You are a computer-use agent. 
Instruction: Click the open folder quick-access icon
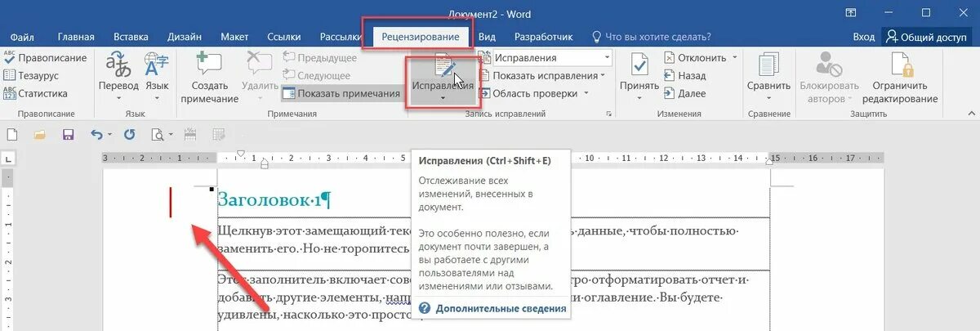[39, 134]
